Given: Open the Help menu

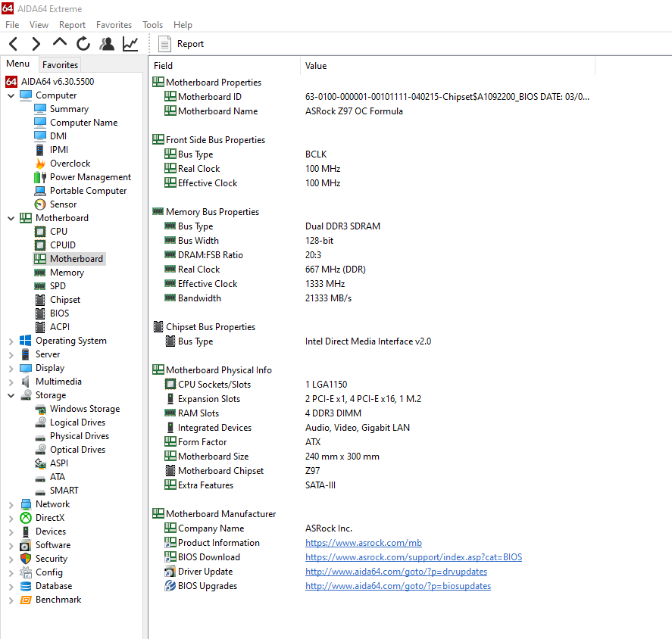Looking at the screenshot, I should point(183,25).
